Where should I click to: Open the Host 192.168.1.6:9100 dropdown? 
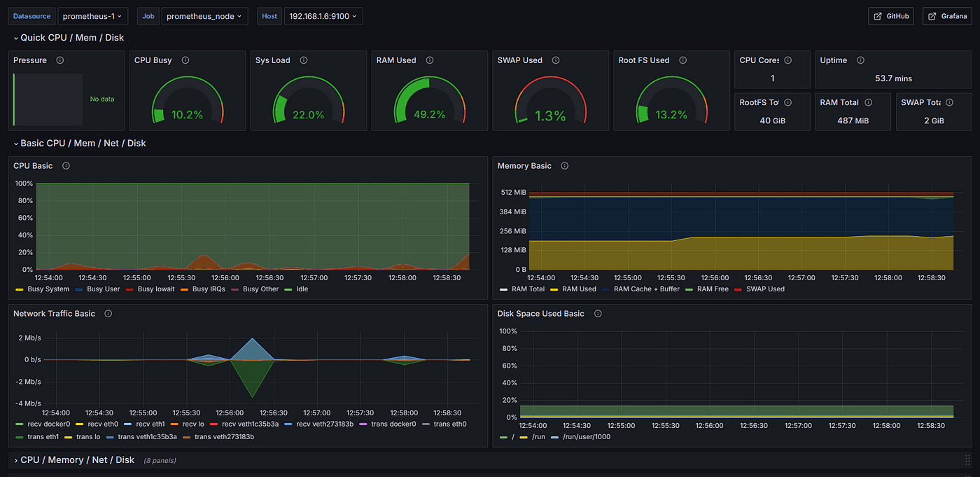[x=323, y=16]
